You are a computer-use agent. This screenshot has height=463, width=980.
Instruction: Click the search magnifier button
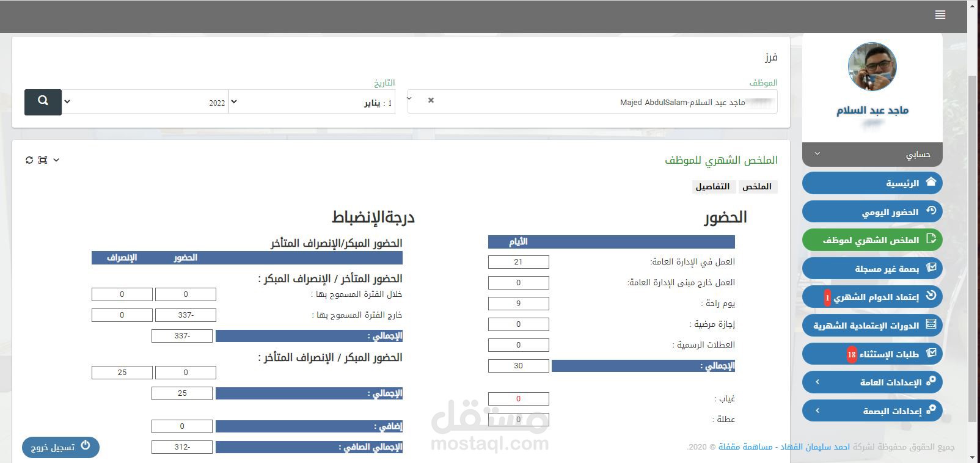tap(43, 101)
